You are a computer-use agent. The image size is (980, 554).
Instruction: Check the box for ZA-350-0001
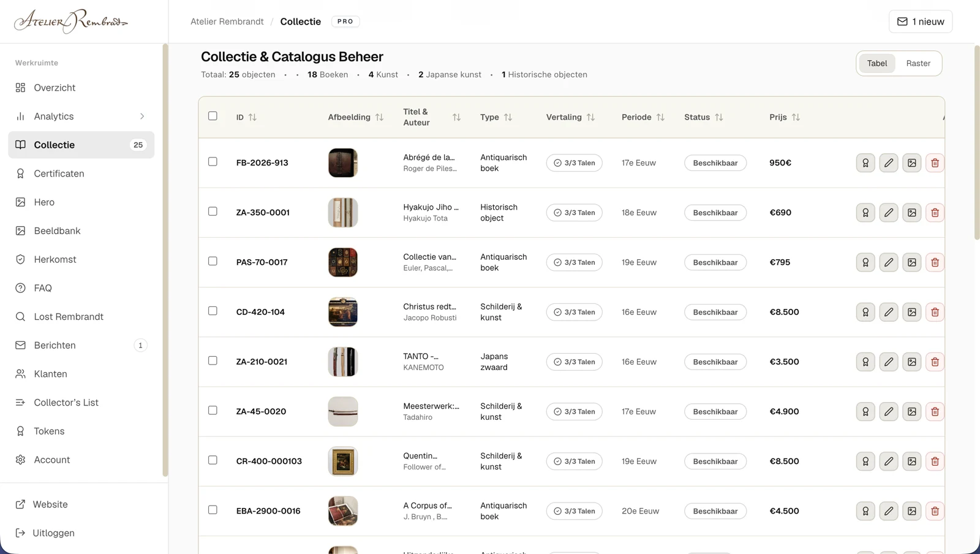213,211
